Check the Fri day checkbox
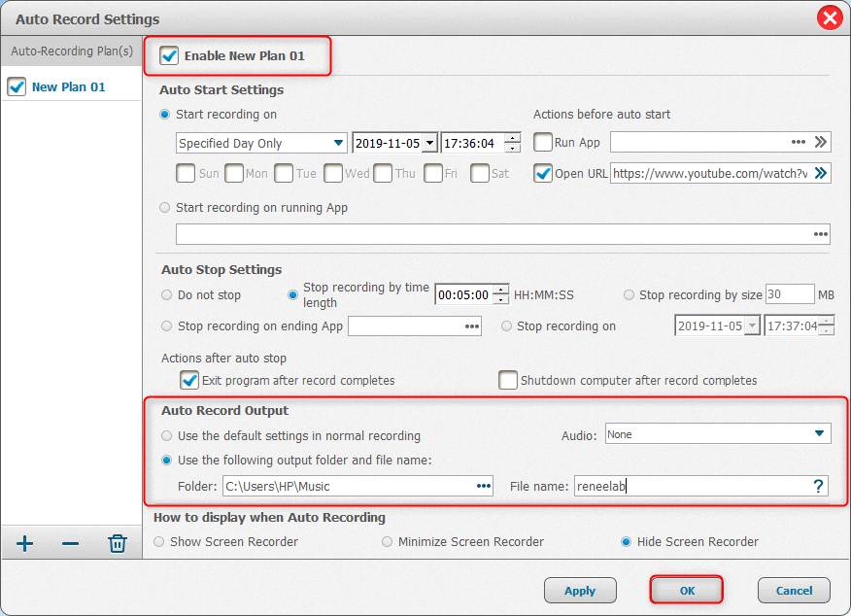 click(432, 174)
